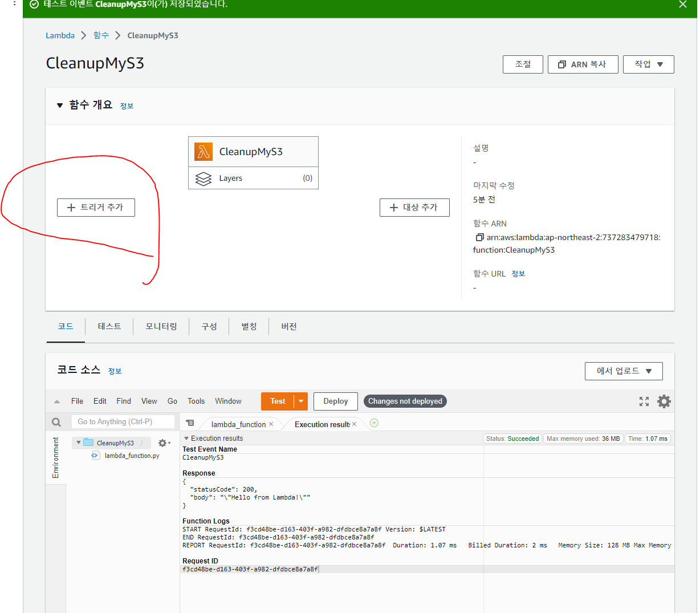Collapse the Execution results section arrow

(186, 439)
